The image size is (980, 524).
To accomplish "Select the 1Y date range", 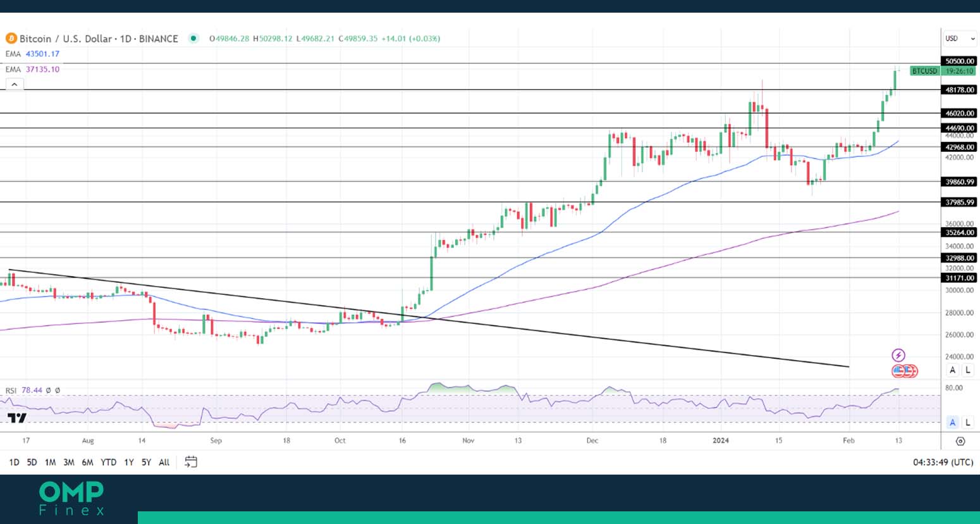I will 129,463.
